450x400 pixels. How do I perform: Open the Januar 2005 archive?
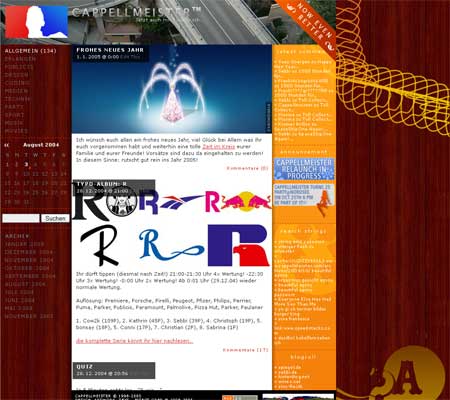click(24, 244)
